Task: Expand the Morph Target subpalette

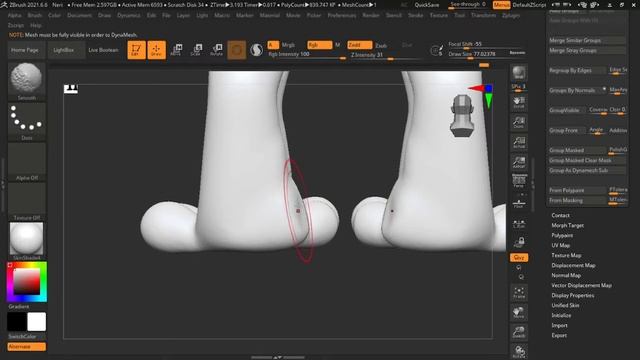Action: [568, 225]
